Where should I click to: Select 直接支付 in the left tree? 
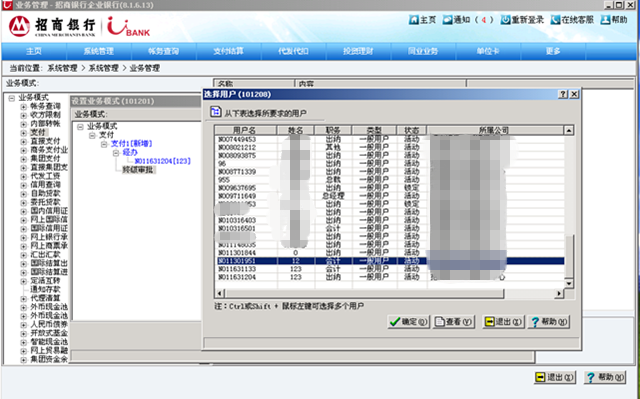[x=45, y=141]
